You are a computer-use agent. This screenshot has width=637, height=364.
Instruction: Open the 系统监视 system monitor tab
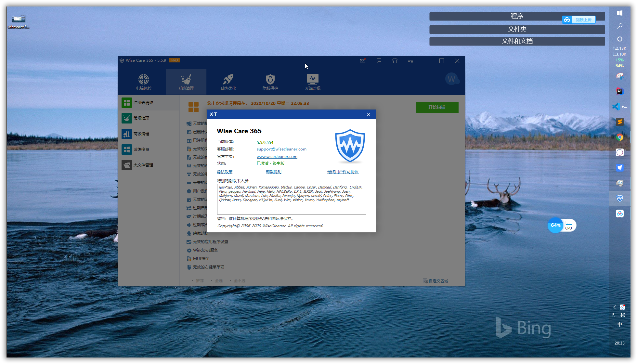[x=313, y=82]
